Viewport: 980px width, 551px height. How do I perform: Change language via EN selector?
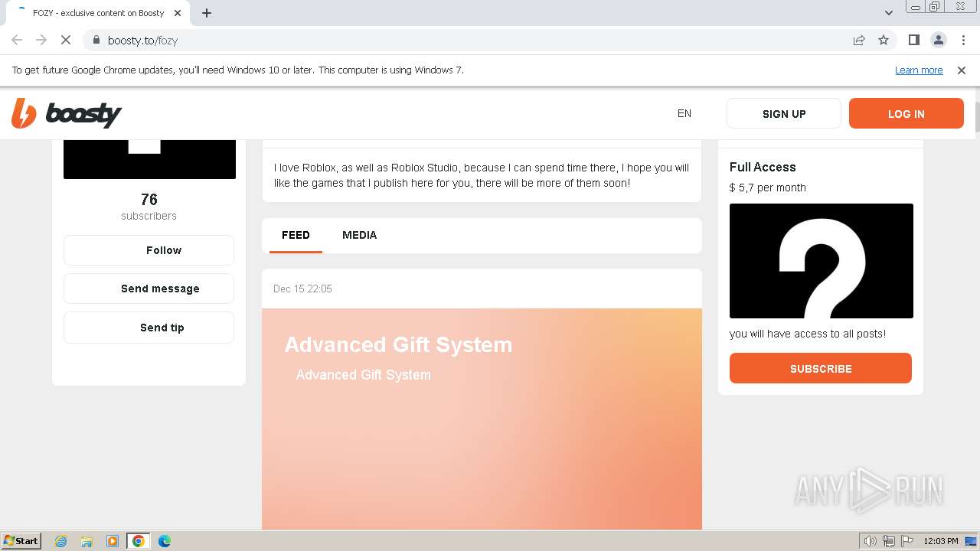pos(684,113)
